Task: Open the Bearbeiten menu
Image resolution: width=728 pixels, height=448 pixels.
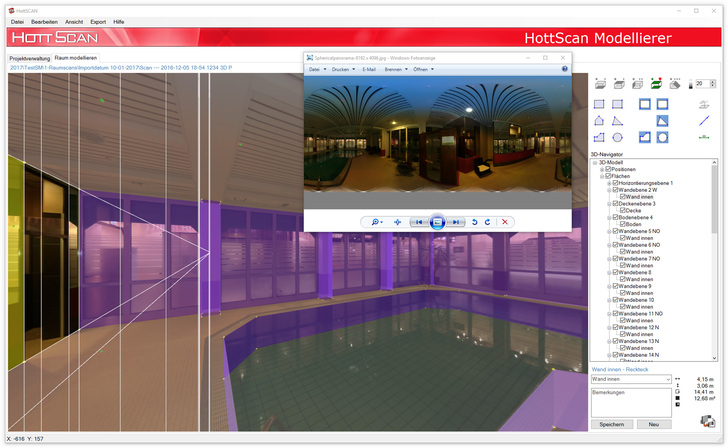Action: coord(44,20)
